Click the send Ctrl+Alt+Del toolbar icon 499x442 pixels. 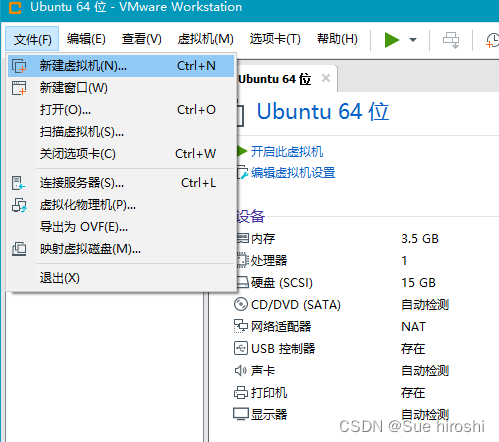point(451,40)
